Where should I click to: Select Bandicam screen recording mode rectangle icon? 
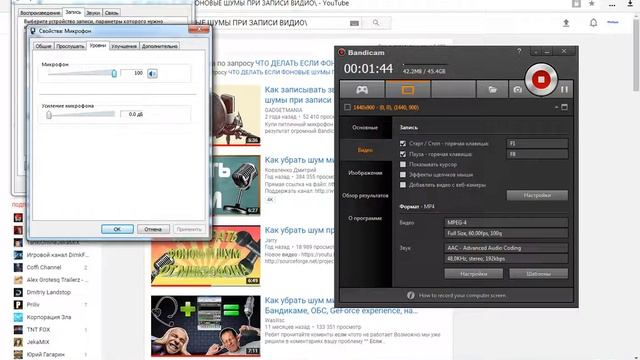(x=408, y=90)
